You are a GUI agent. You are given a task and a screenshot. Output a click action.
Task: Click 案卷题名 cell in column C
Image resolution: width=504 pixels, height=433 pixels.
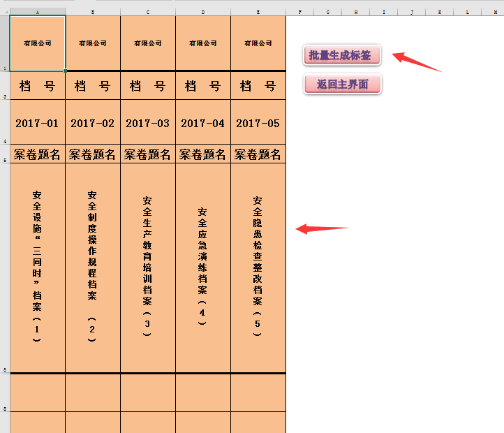148,154
